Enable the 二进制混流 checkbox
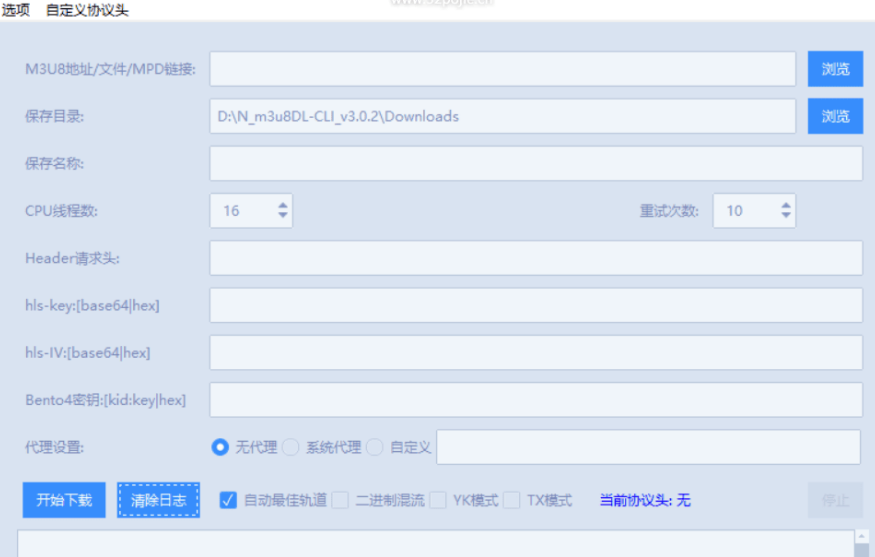Screen dimensions: 875x557 (x=340, y=500)
